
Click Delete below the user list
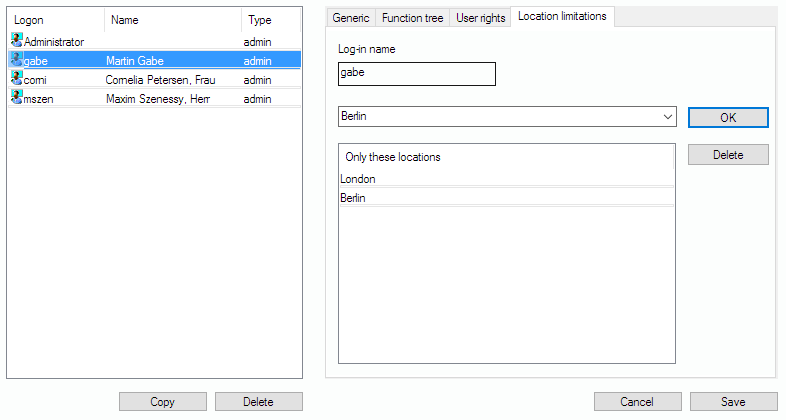258,402
